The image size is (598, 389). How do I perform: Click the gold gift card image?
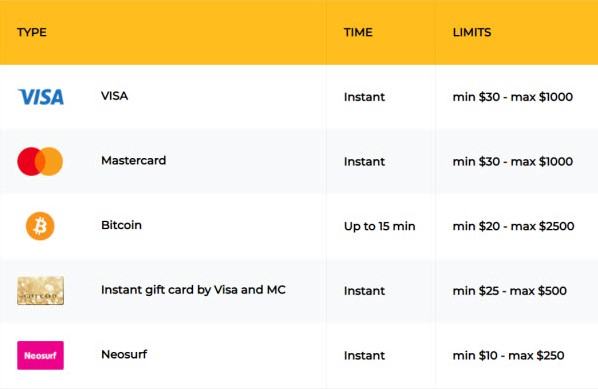pos(40,291)
